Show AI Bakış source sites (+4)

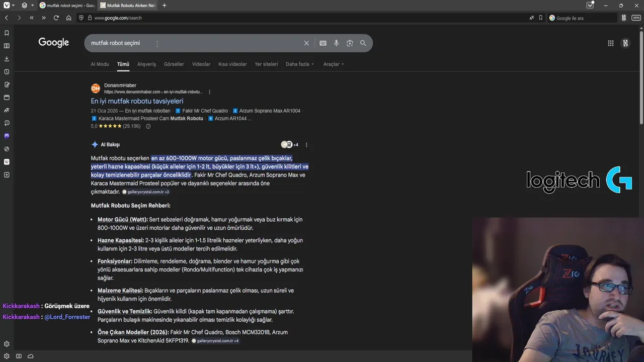point(290,145)
